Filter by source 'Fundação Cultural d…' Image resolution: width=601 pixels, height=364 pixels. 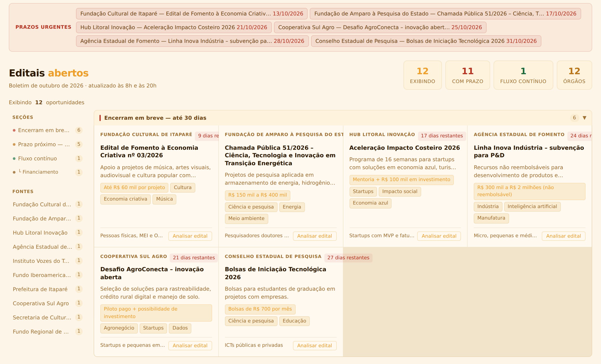(x=47, y=204)
